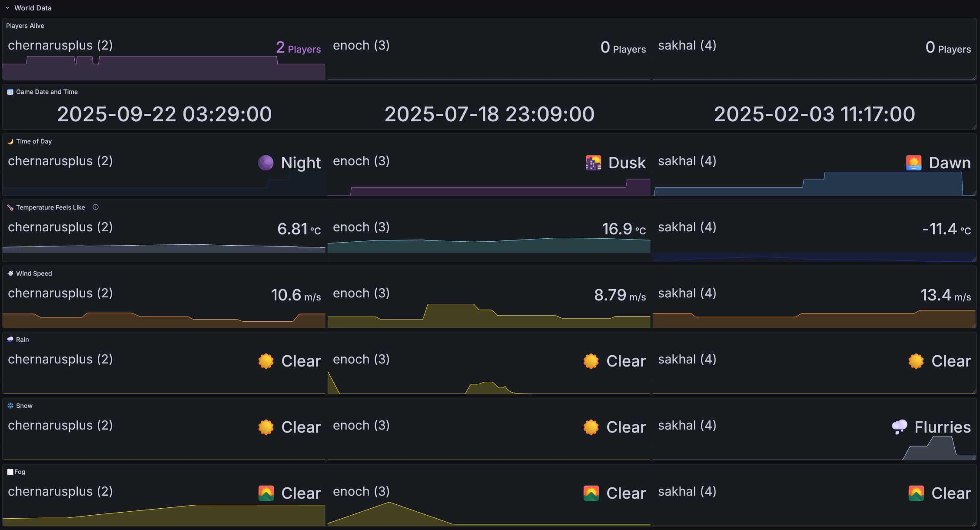Open the Players Alive panel title
This screenshot has height=530, width=980.
25,26
